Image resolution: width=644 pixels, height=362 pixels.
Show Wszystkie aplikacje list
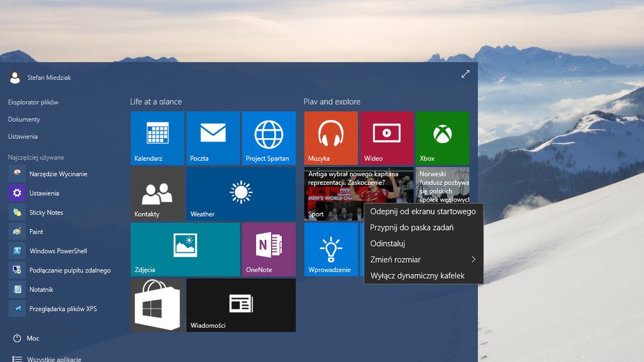click(x=47, y=359)
